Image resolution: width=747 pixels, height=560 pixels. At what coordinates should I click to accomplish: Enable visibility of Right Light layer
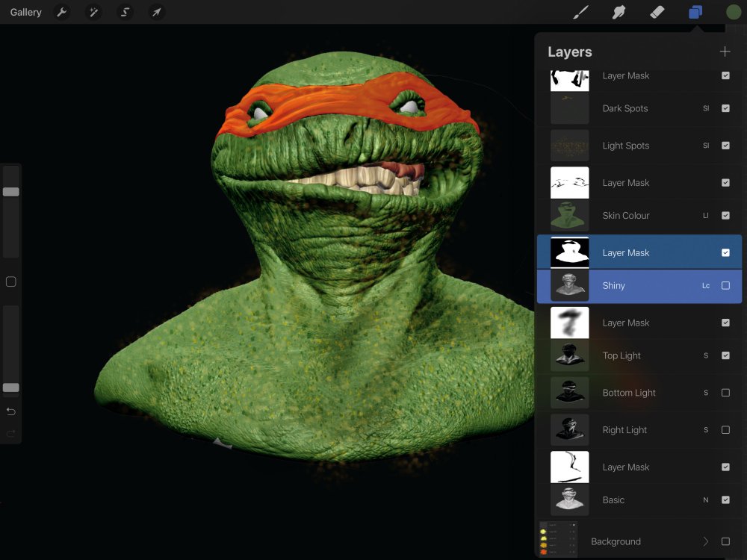(725, 429)
